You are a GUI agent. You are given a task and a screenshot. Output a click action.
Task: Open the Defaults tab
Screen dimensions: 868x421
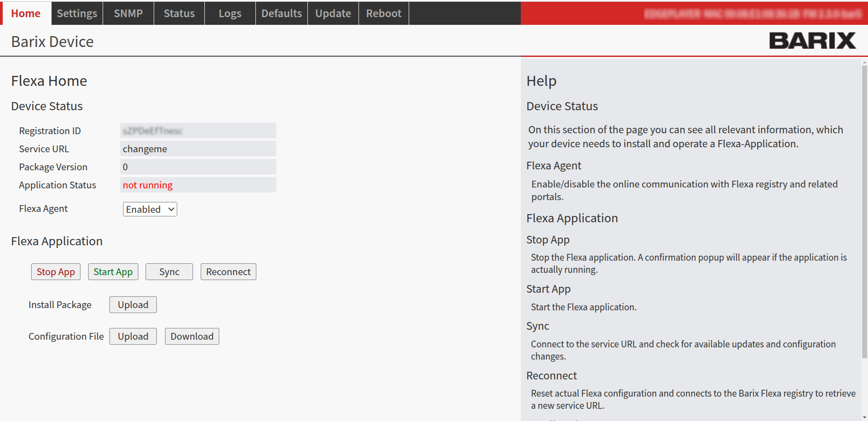pos(281,14)
